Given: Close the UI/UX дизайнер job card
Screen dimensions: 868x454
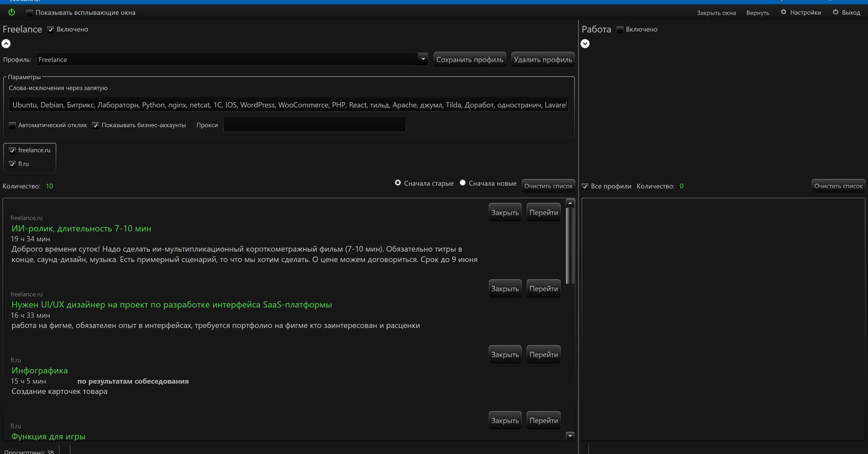Looking at the screenshot, I should pos(505,289).
